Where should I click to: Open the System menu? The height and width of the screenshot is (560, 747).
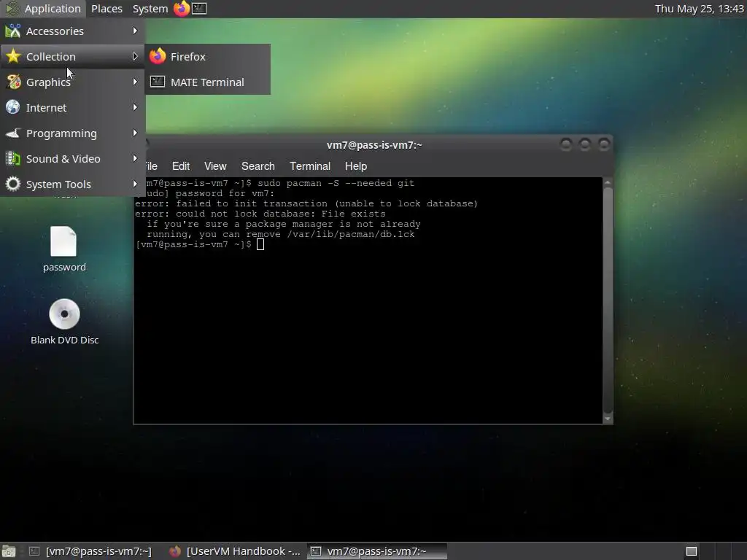tap(150, 9)
